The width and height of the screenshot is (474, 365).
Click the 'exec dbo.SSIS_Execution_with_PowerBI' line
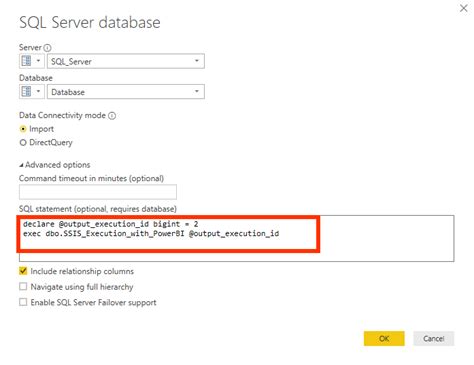(x=151, y=233)
